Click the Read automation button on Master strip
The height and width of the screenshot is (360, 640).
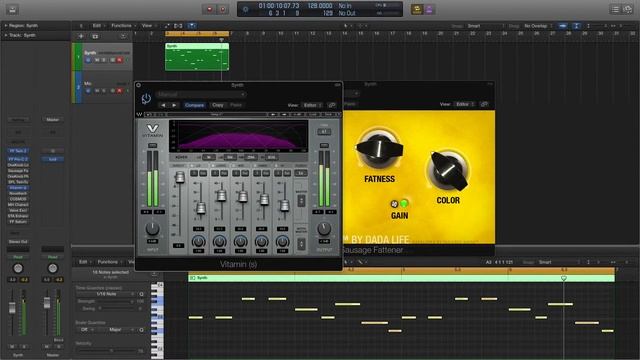point(53,257)
